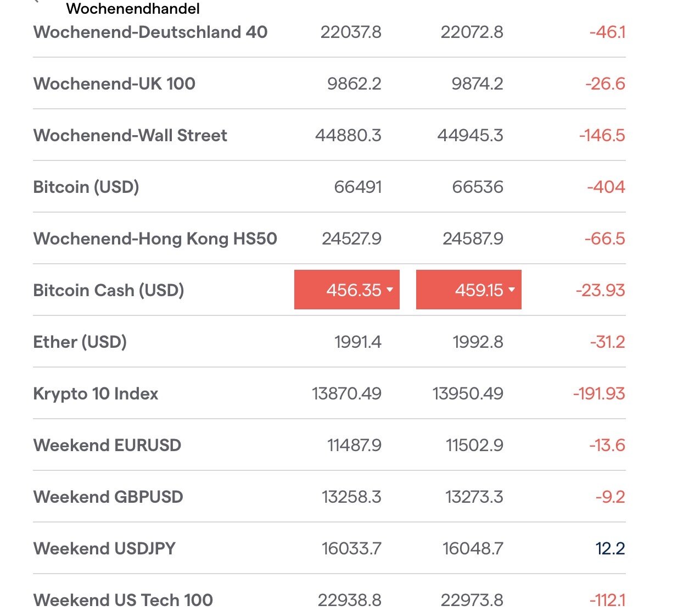700x611 pixels.
Task: Open Wochenend-Hong Kong HS50 market
Action: pyautogui.click(x=155, y=238)
